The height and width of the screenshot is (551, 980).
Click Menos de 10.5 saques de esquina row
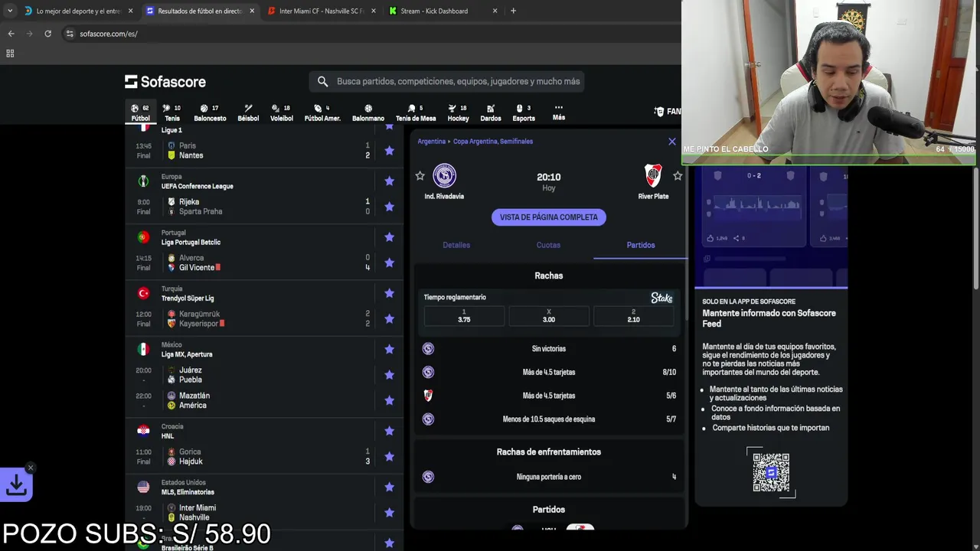click(x=549, y=419)
